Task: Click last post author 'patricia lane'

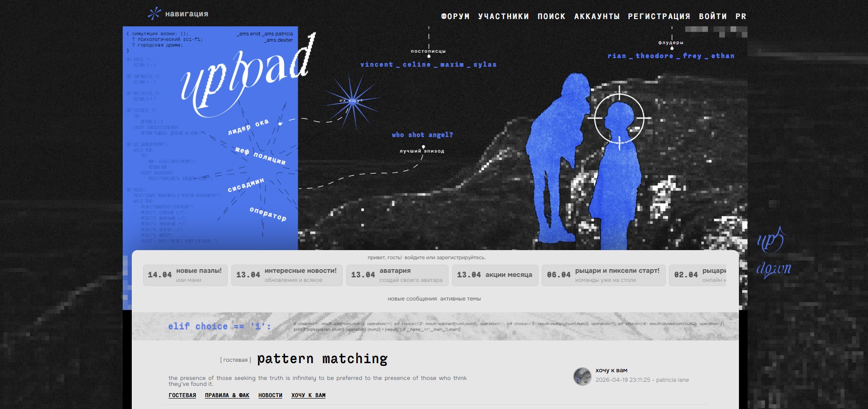Action: (x=673, y=380)
